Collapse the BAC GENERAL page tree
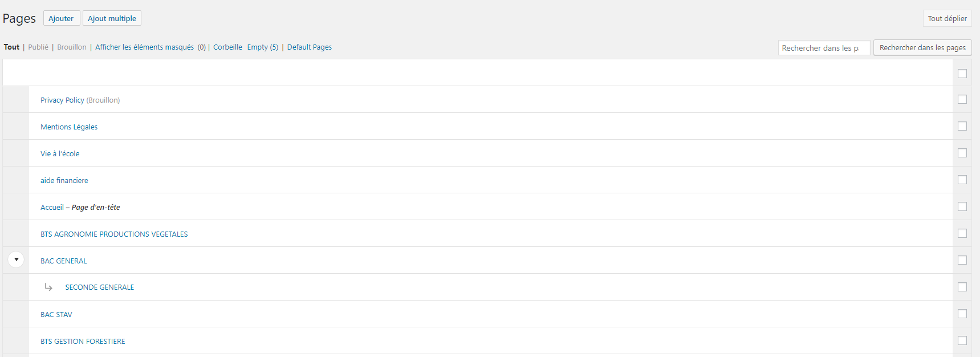 click(16, 259)
